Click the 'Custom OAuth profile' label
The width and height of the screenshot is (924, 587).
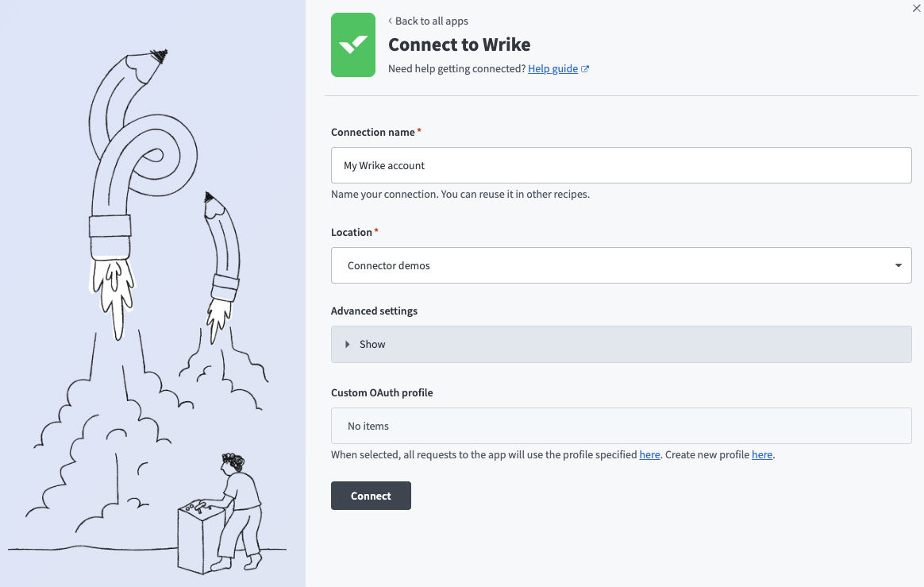click(x=381, y=392)
